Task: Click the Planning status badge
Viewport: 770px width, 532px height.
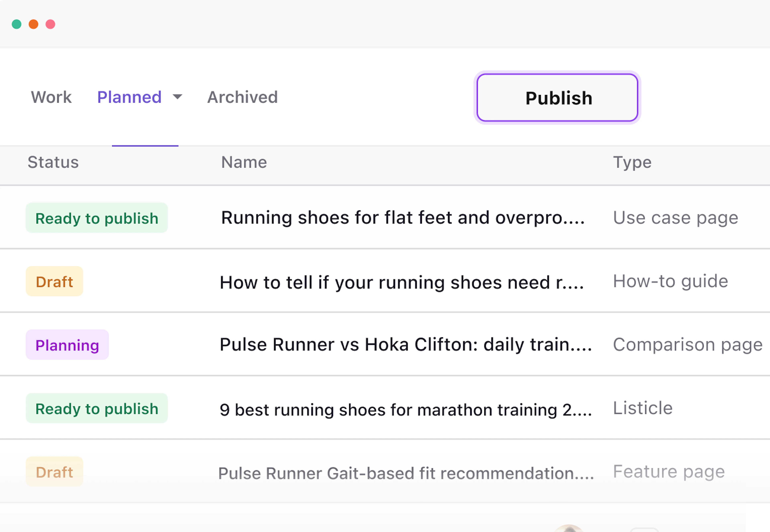Action: click(67, 345)
